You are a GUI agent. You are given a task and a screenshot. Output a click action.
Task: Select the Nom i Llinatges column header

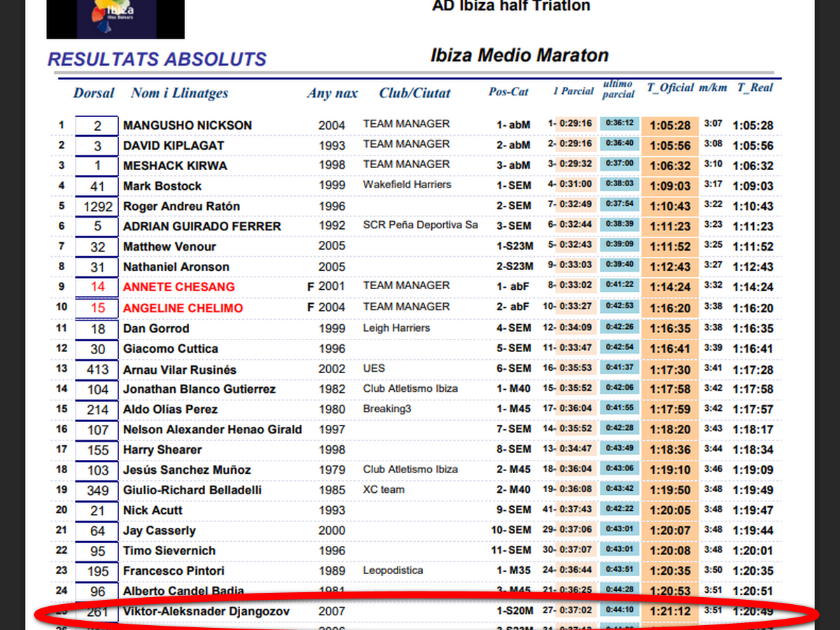[179, 93]
